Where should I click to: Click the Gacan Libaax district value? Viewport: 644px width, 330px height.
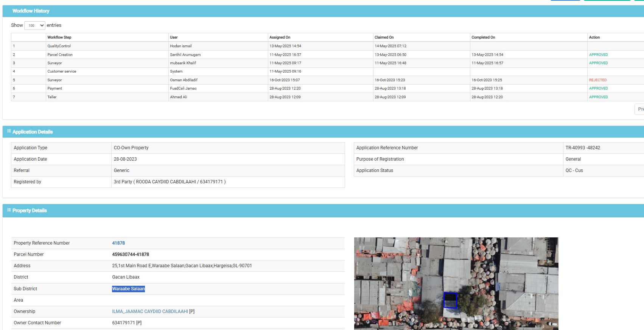[126, 277]
